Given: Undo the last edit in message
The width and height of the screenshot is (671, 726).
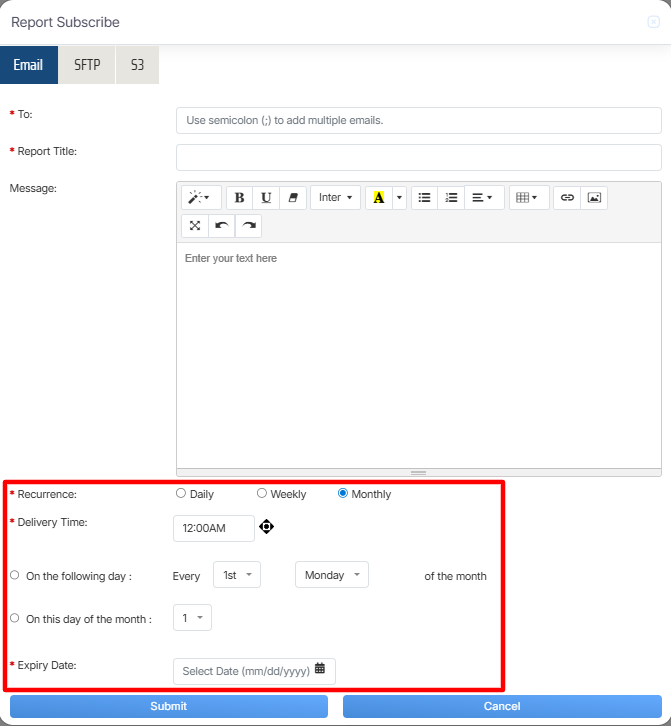Looking at the screenshot, I should [x=221, y=226].
